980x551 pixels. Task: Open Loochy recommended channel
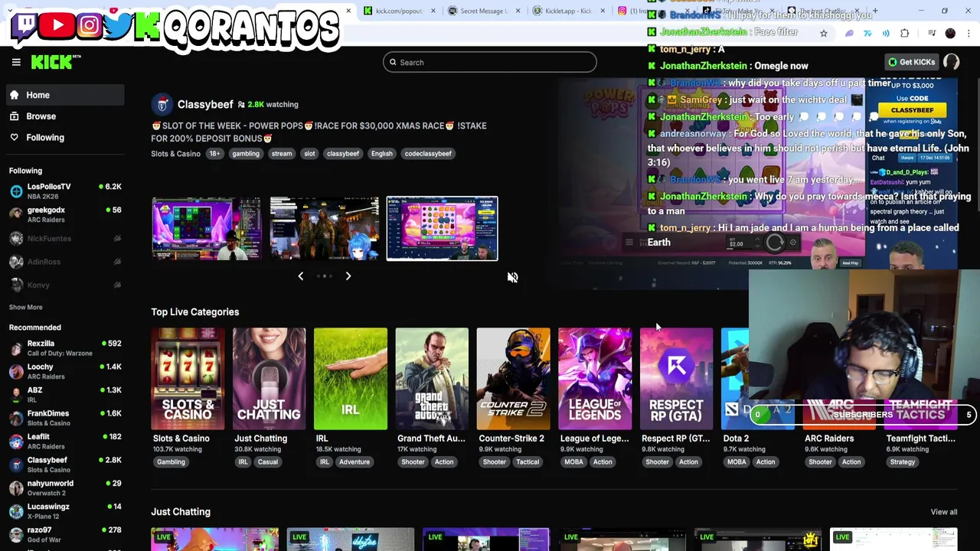coord(64,371)
